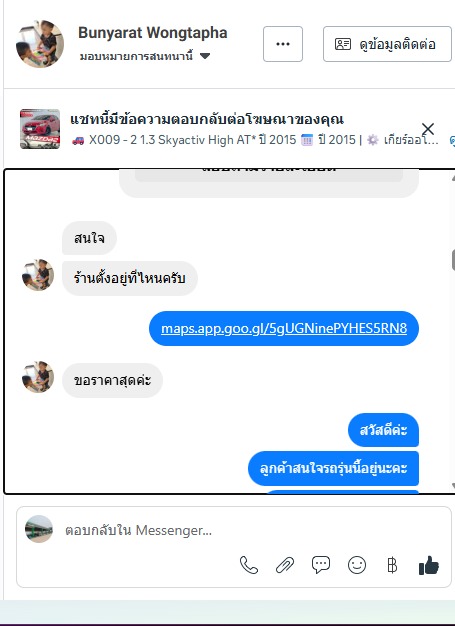This screenshot has width=455, height=626.
Task: Open the emoji picker smiley icon
Action: [x=357, y=565]
